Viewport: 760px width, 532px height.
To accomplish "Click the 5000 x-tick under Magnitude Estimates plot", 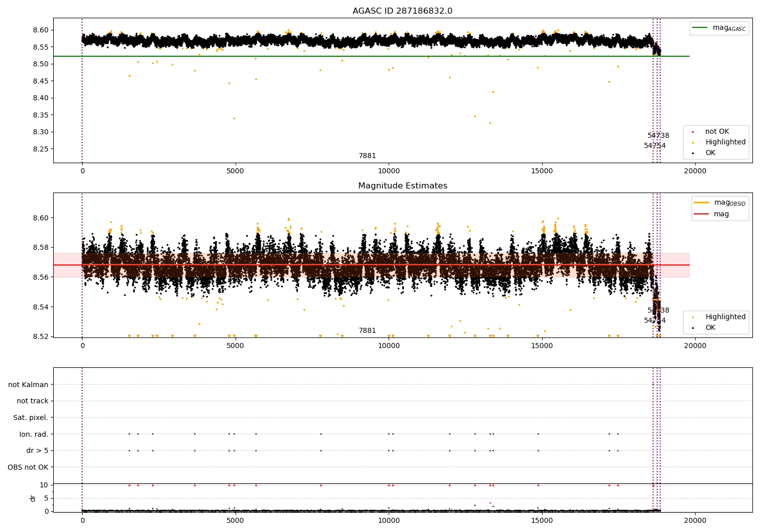I will (236, 346).
